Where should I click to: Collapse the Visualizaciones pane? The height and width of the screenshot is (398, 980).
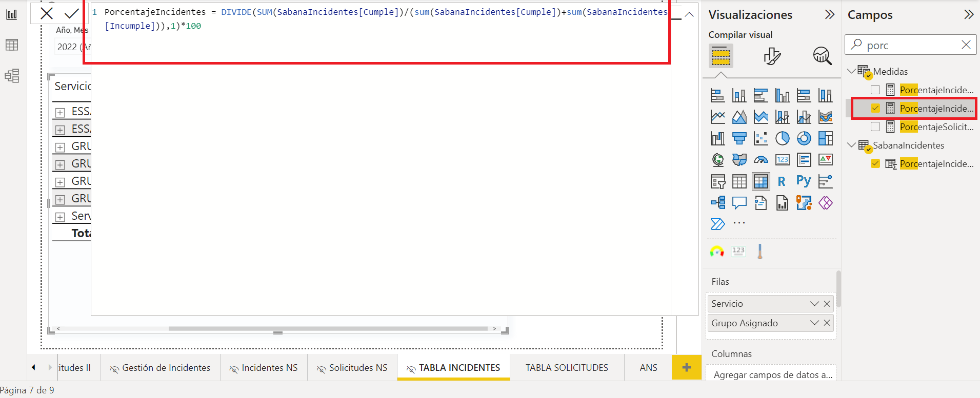point(829,14)
